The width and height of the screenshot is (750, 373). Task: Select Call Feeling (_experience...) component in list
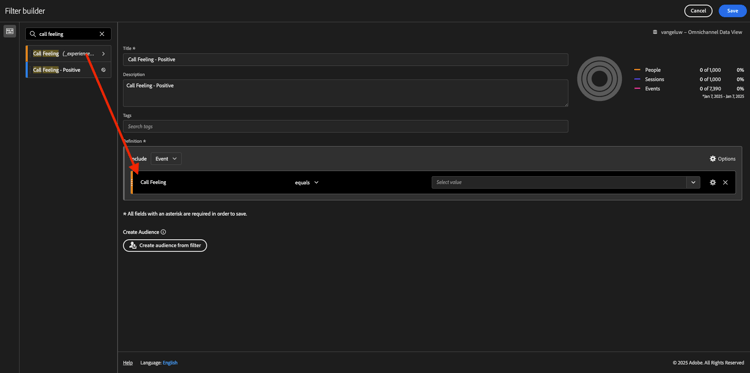pos(68,54)
